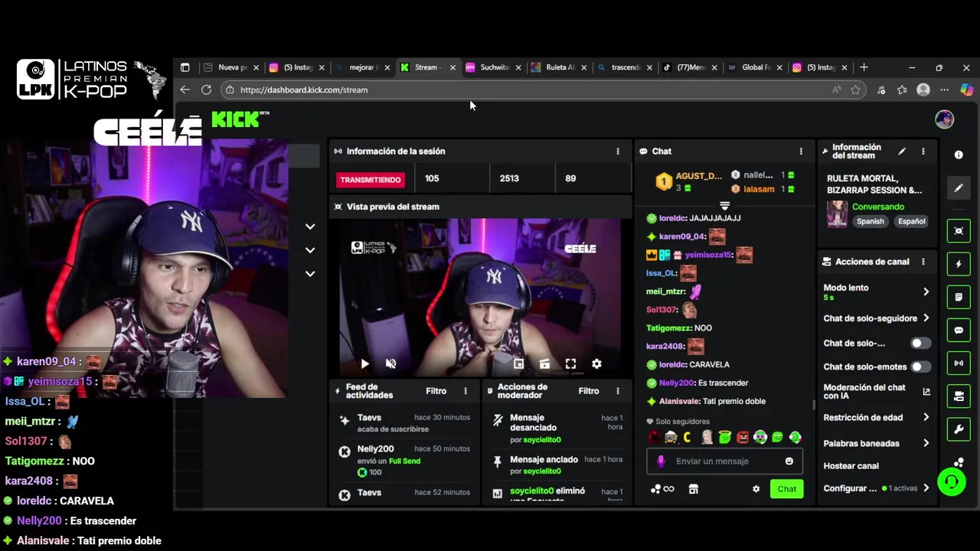Open Información del stream three-dot menu
This screenshot has height=551, width=980.
click(923, 152)
